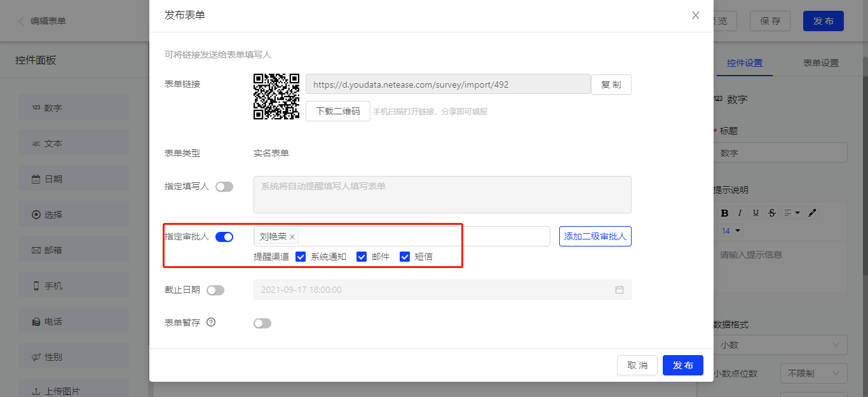Click the strikethrough formatting icon
This screenshot has height=397, width=868.
coord(771,213)
